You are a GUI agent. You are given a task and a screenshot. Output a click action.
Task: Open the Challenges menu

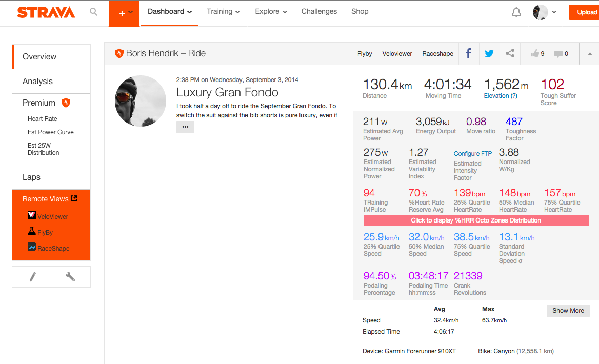pos(319,11)
